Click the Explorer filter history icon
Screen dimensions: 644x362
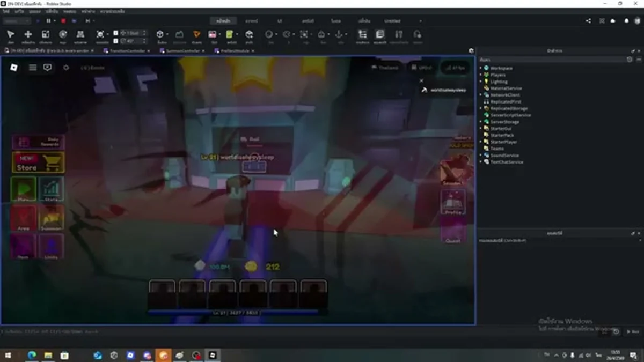click(x=630, y=60)
